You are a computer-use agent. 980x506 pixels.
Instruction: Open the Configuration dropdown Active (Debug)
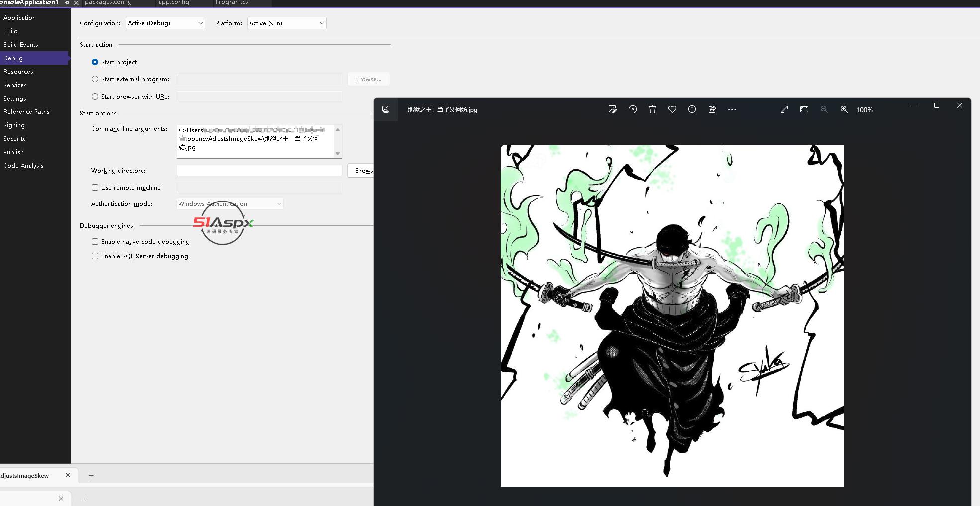click(165, 23)
